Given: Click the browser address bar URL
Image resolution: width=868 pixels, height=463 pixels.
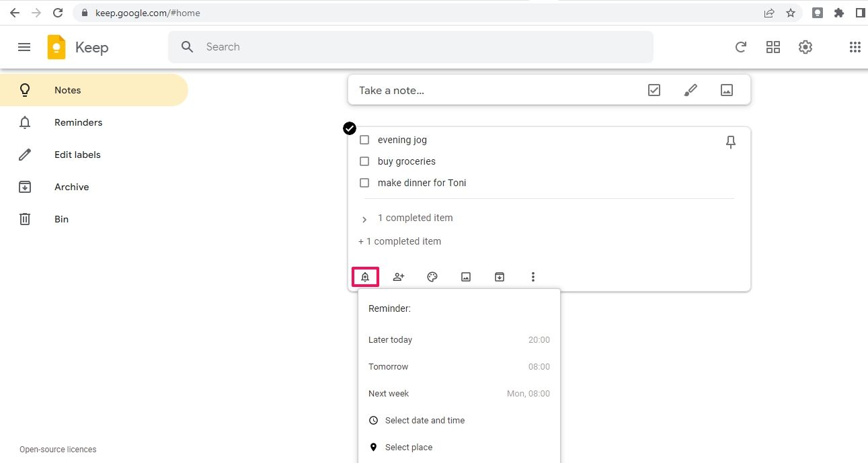Looking at the screenshot, I should tap(147, 13).
